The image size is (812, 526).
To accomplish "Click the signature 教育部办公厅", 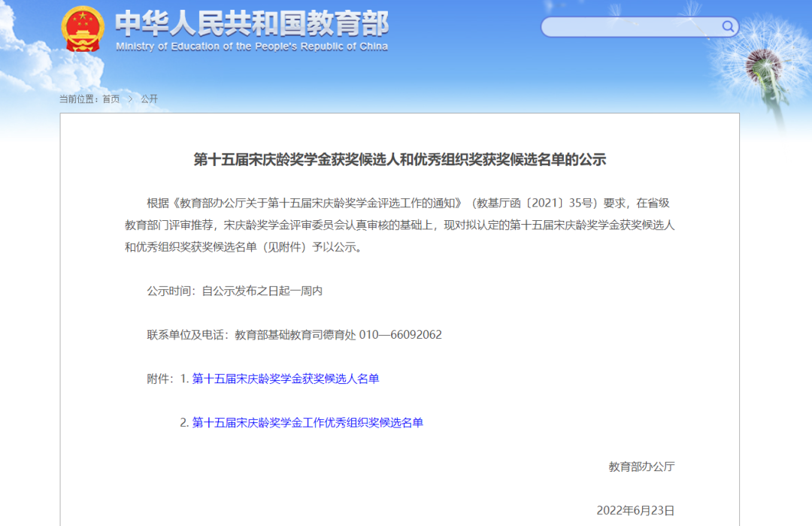I will point(641,467).
